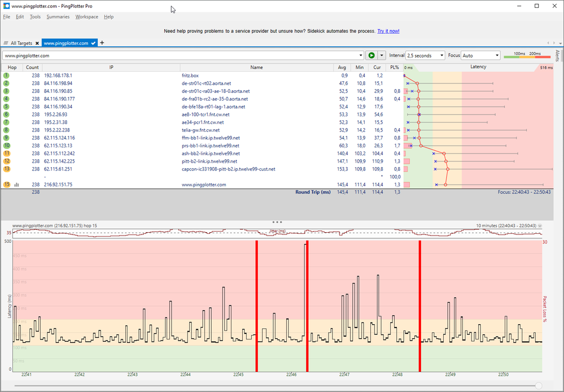Image resolution: width=564 pixels, height=392 pixels.
Task: Add a new target tab
Action: tap(102, 43)
